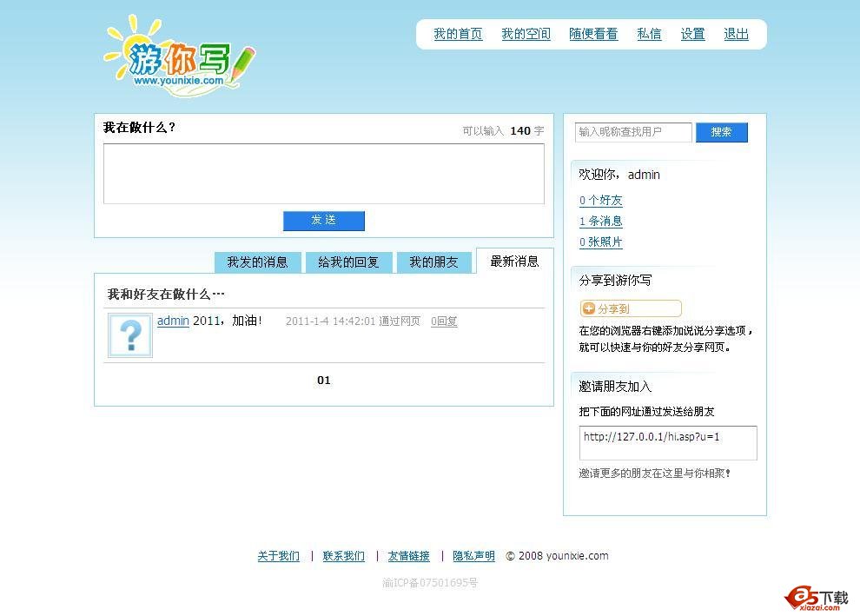Select the 最新消息 tab
The image size is (860, 616).
[x=515, y=262]
